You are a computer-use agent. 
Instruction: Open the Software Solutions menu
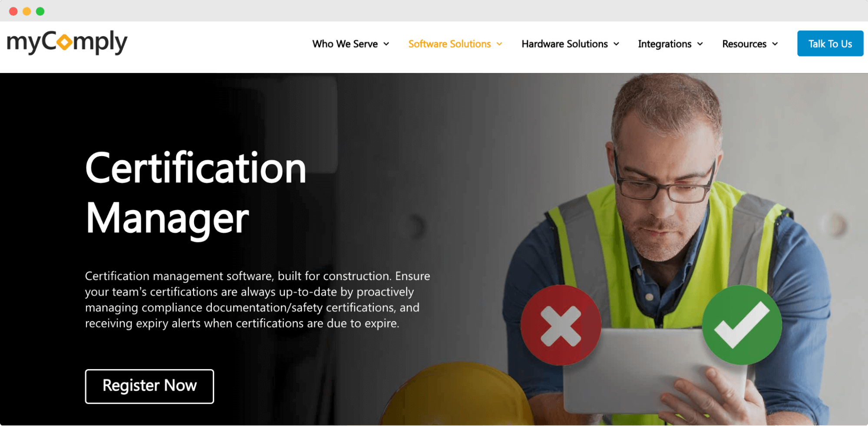coord(449,44)
